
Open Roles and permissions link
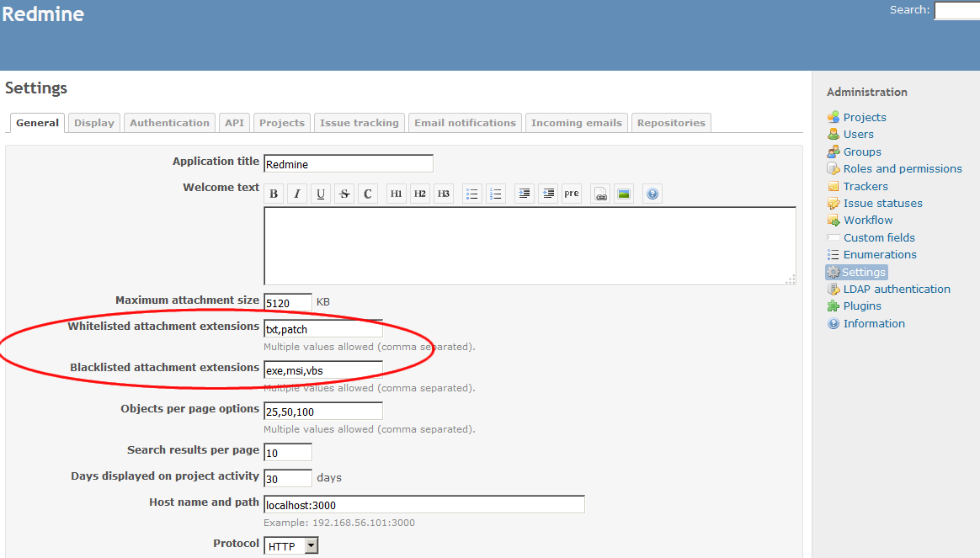click(x=903, y=168)
